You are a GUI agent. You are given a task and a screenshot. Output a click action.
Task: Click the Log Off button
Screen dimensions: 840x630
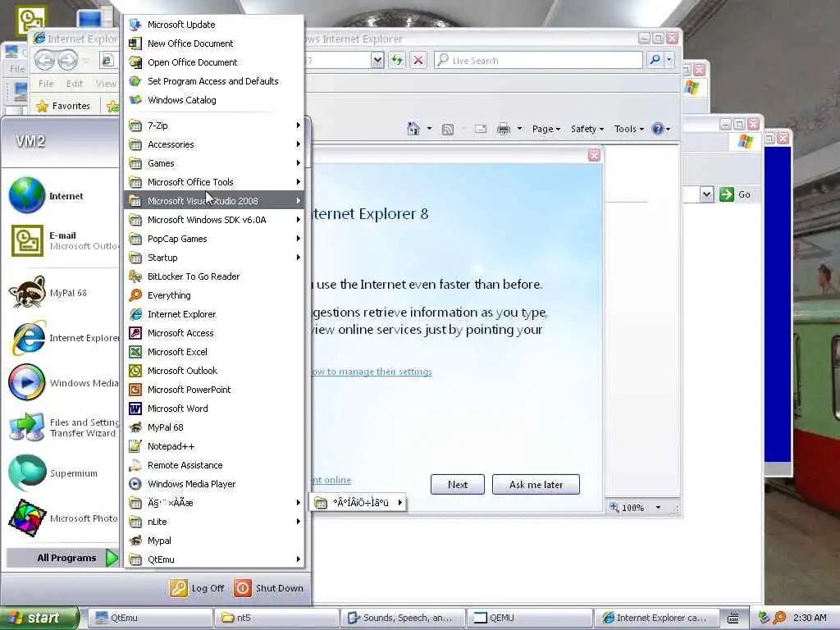coord(197,587)
